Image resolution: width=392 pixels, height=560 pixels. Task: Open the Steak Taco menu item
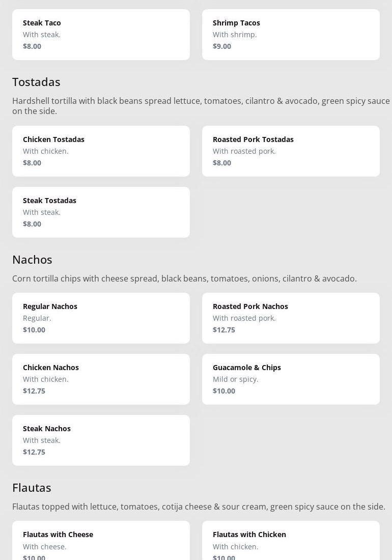click(101, 34)
